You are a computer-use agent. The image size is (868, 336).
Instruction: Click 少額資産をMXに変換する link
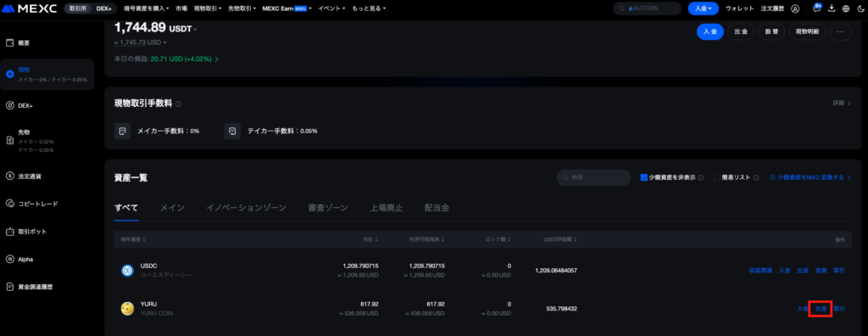pyautogui.click(x=810, y=177)
